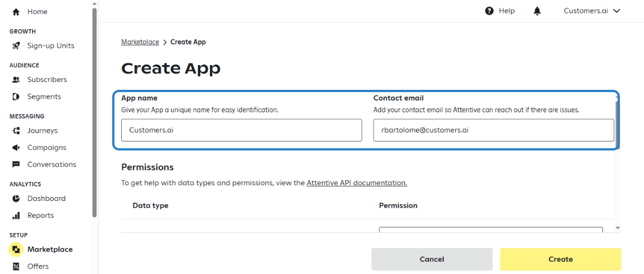
Task: Click the yellow Create button
Action: pos(560,259)
